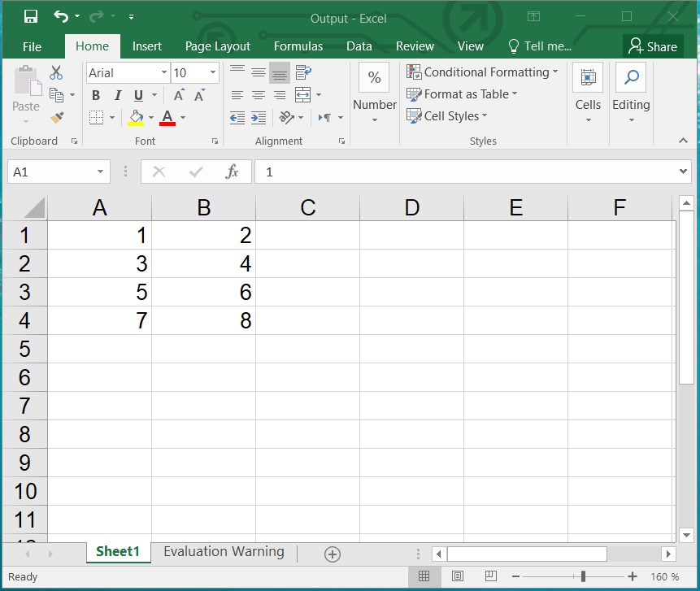Image resolution: width=700 pixels, height=591 pixels.
Task: Select the Wrap Text icon
Action: coord(302,72)
